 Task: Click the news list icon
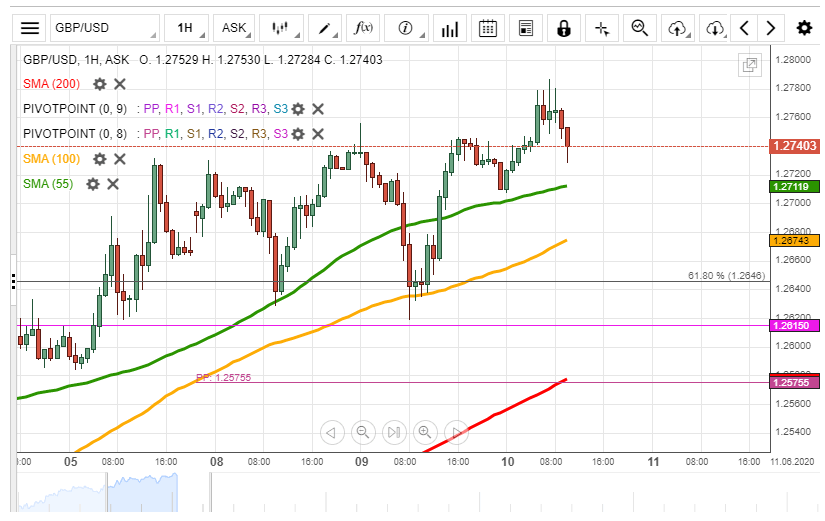(x=526, y=28)
